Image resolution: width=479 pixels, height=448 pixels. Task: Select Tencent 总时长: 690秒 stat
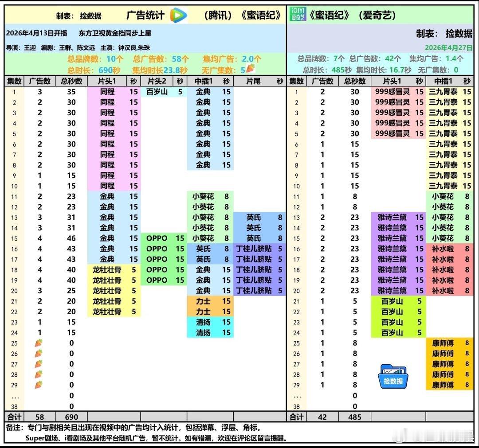[94, 70]
